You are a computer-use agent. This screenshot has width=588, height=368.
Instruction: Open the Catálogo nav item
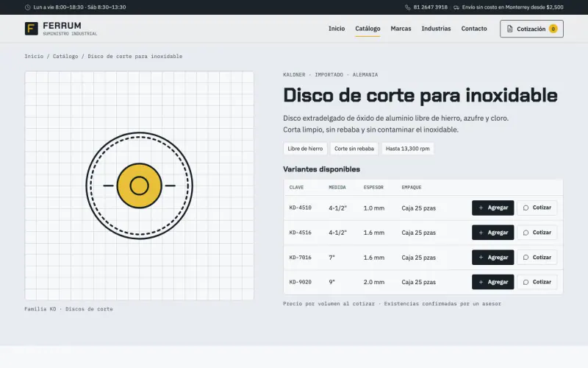point(367,29)
